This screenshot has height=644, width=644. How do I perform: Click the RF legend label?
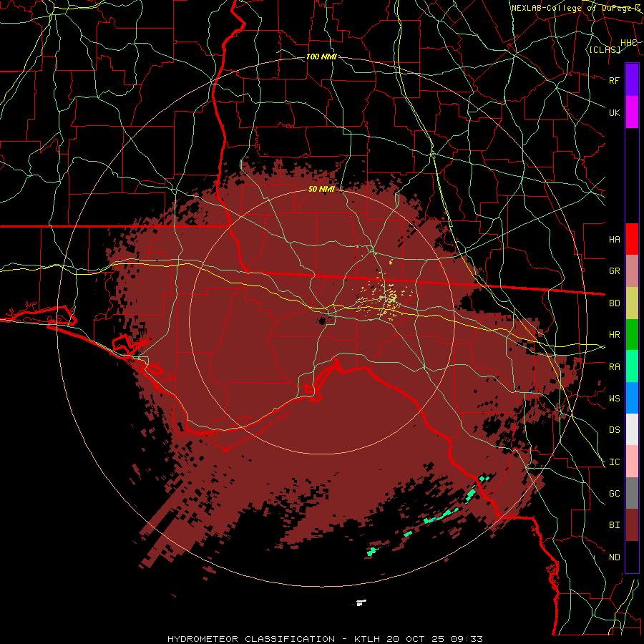tap(614, 80)
